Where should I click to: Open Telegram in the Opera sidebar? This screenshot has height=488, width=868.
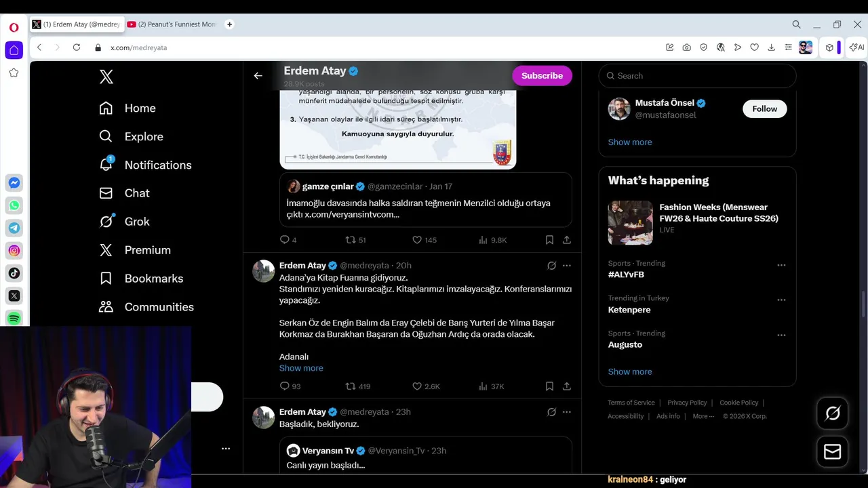click(x=14, y=228)
